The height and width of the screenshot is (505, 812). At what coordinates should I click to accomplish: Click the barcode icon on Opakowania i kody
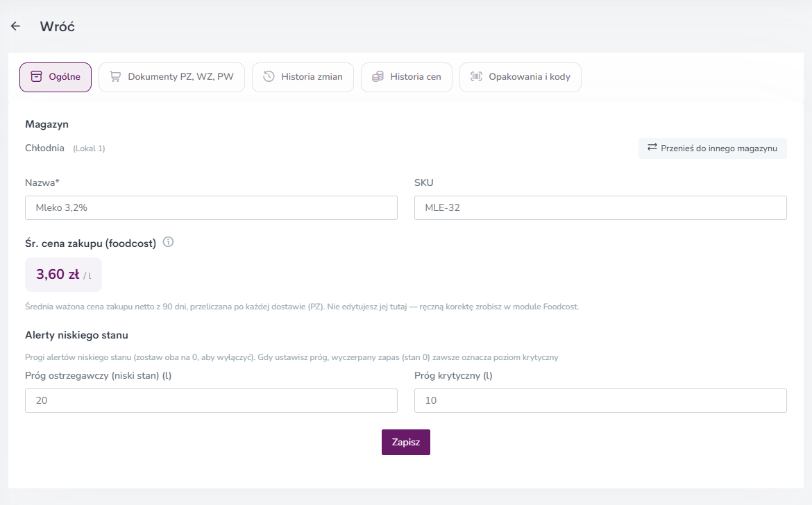(x=476, y=76)
